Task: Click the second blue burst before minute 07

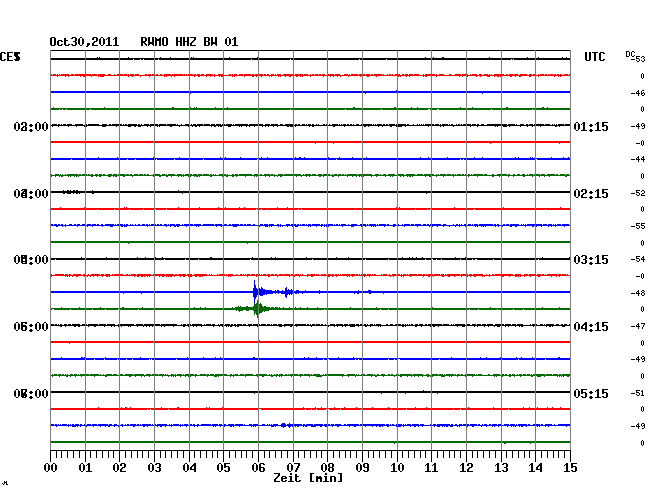Action: (x=287, y=292)
